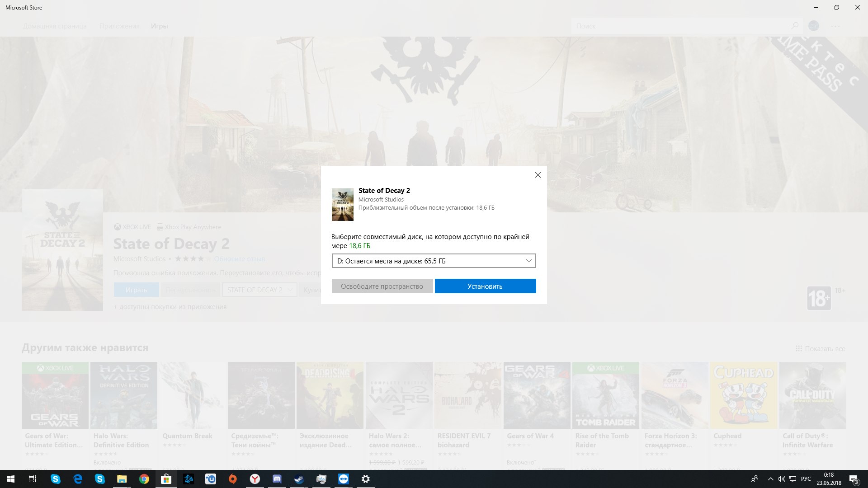
Task: Open the Cuphead game tile
Action: click(x=743, y=395)
